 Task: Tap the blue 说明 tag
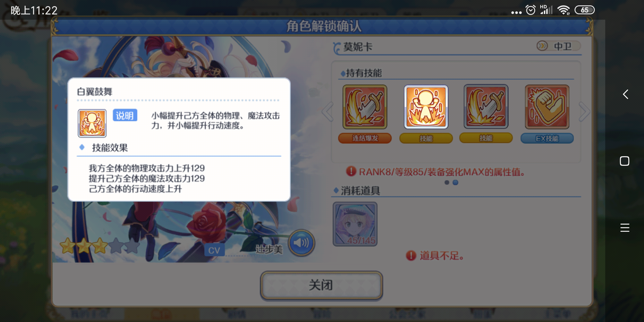click(x=125, y=115)
